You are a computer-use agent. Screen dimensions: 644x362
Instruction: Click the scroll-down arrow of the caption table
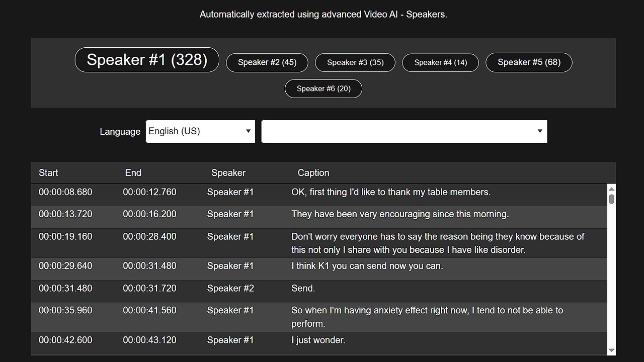pyautogui.click(x=612, y=350)
